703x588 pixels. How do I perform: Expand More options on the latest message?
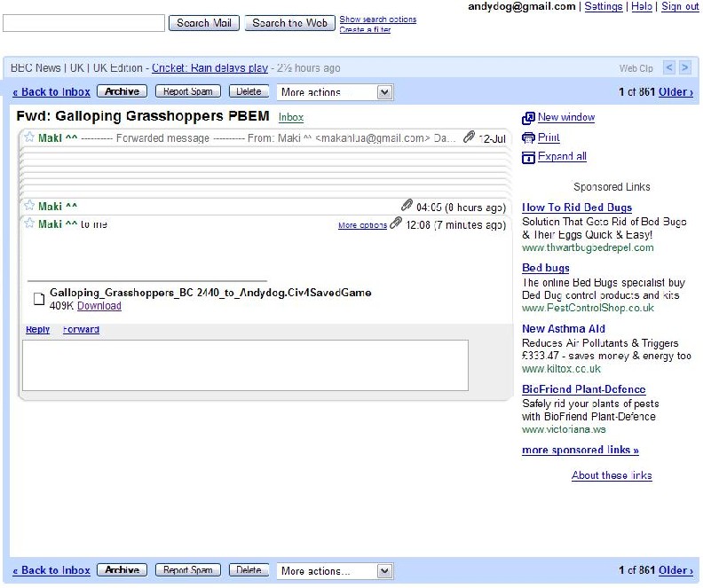point(362,225)
